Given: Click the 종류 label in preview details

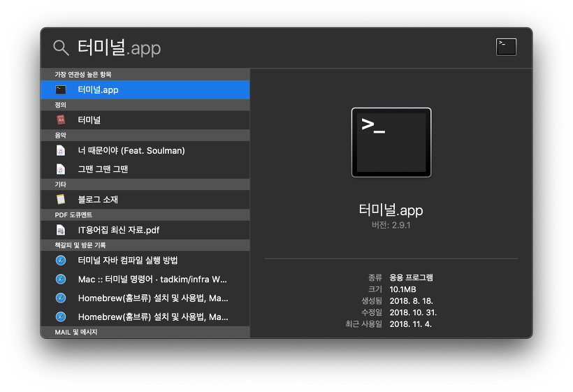Looking at the screenshot, I should pyautogui.click(x=375, y=277).
